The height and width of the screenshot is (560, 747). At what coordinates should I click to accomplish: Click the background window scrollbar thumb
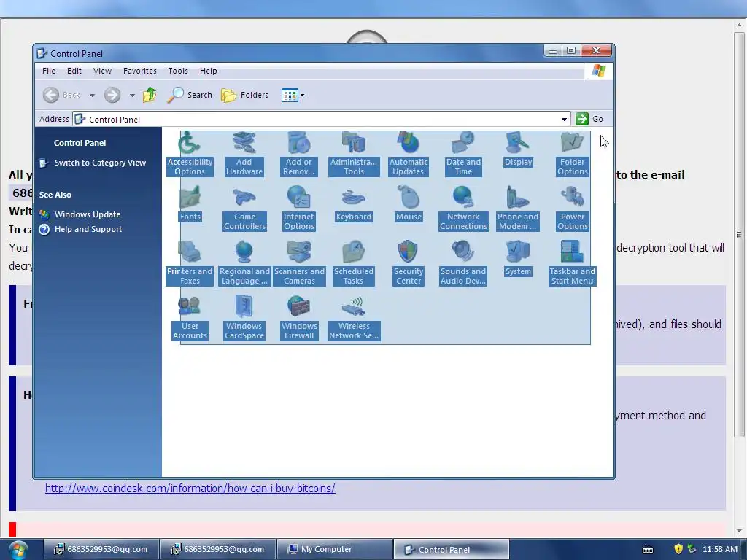(x=740, y=233)
